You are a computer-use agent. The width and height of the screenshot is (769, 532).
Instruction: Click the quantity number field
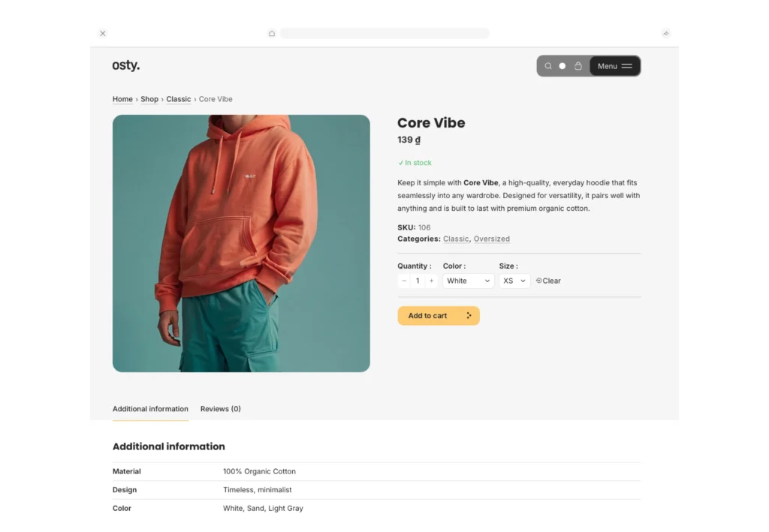(x=418, y=281)
